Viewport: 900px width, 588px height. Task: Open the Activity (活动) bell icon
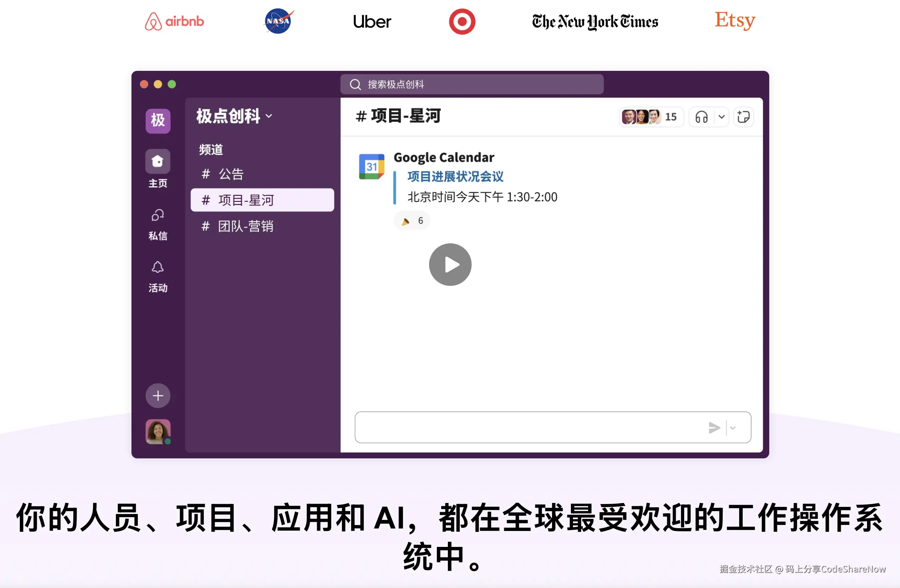(x=158, y=267)
